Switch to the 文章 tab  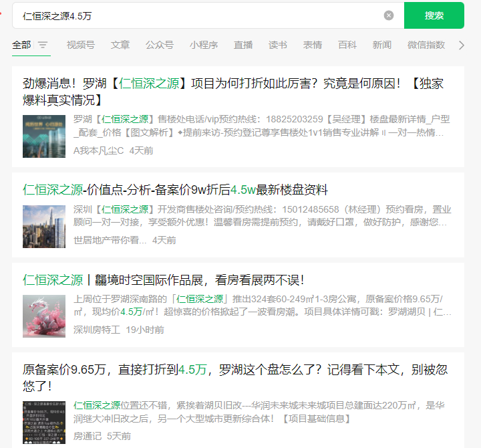[120, 45]
